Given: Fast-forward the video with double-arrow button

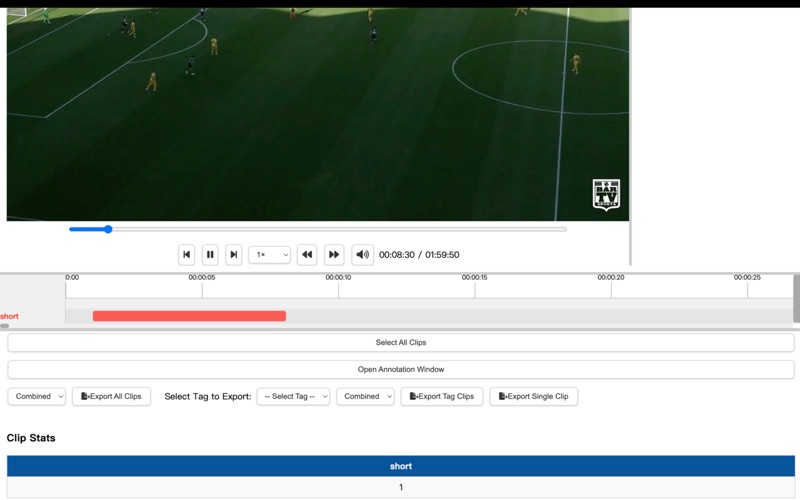Looking at the screenshot, I should pos(334,255).
